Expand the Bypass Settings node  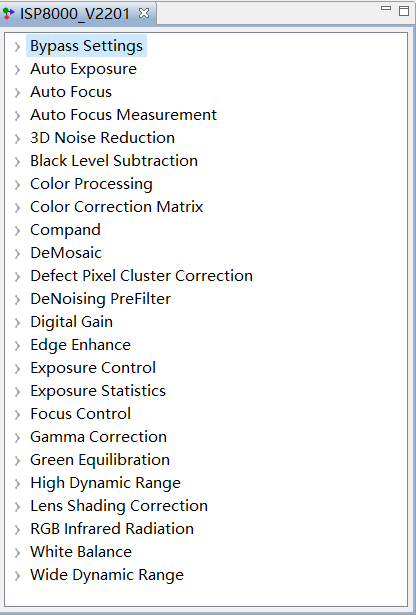17,47
